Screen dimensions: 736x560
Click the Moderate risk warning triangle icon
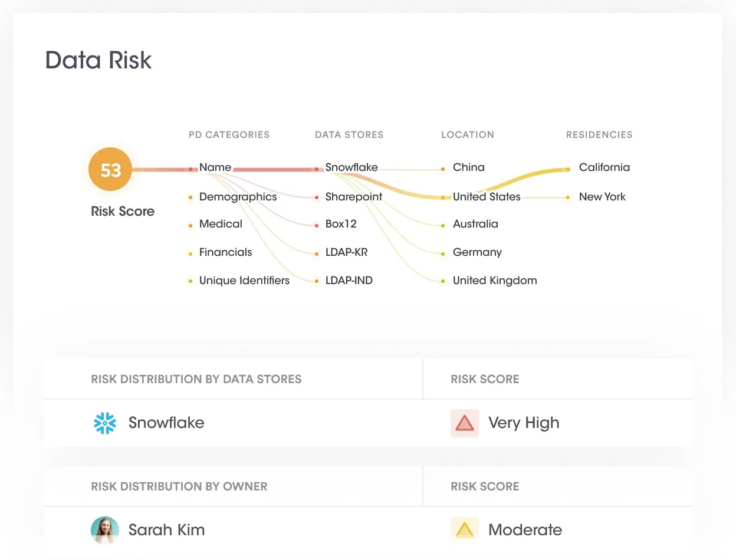tap(464, 530)
